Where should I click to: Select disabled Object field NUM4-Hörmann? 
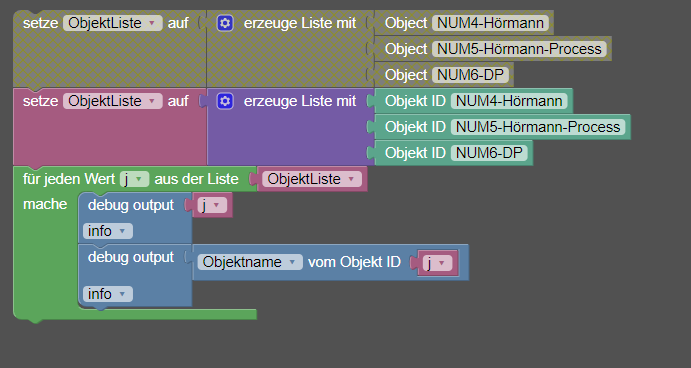(x=490, y=23)
